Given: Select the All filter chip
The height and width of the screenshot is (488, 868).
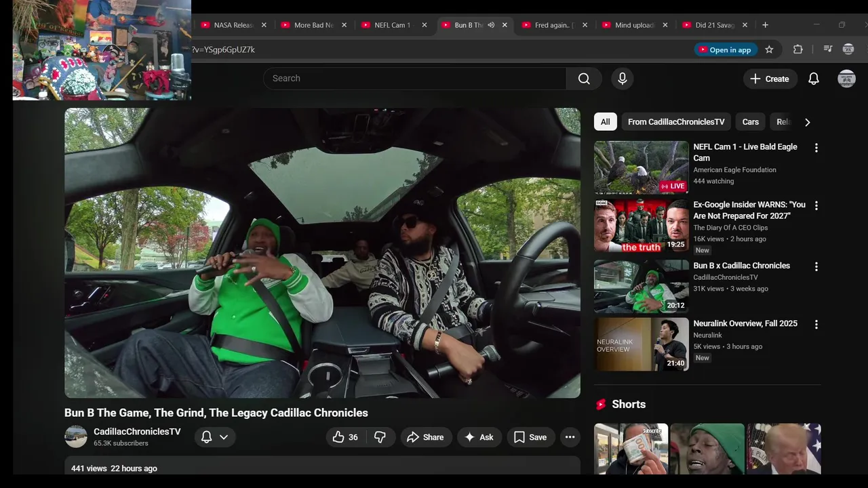Looking at the screenshot, I should point(605,122).
